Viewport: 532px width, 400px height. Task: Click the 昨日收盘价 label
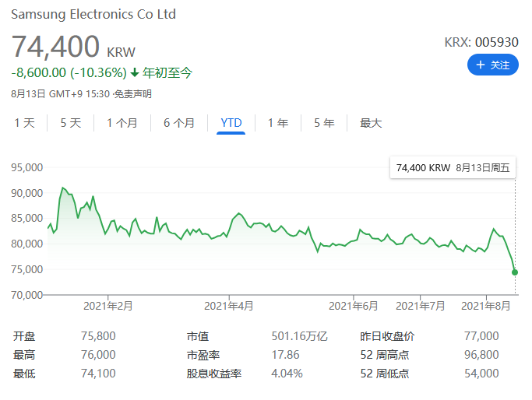point(387,336)
